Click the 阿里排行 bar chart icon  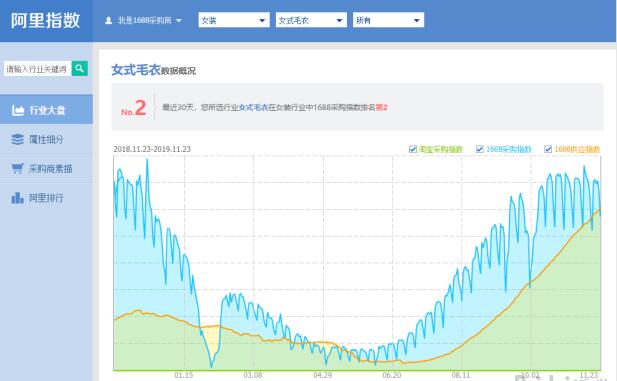[x=18, y=198]
